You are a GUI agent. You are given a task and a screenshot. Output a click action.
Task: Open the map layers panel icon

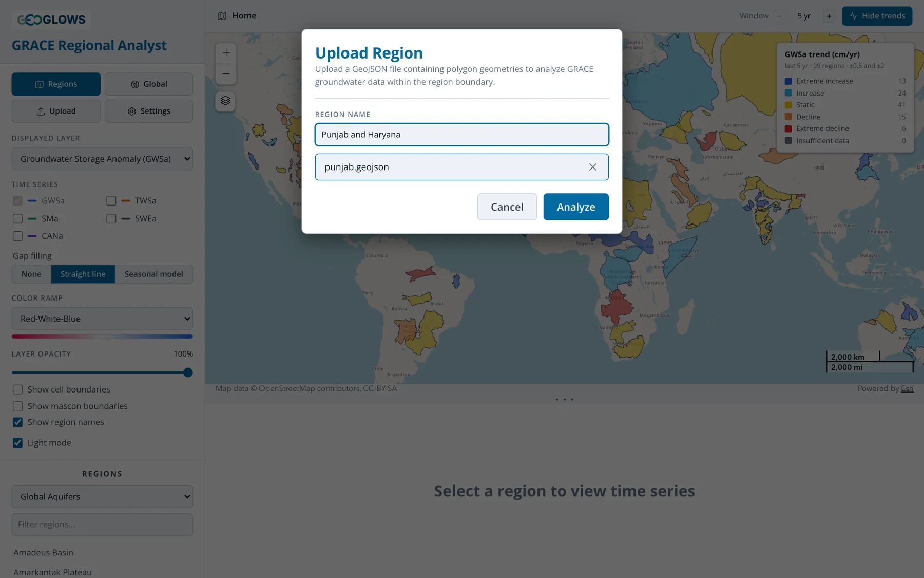coord(225,101)
